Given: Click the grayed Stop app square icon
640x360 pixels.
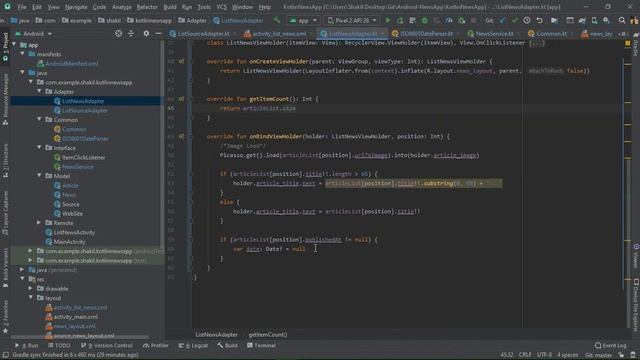Looking at the screenshot, I should (473, 20).
